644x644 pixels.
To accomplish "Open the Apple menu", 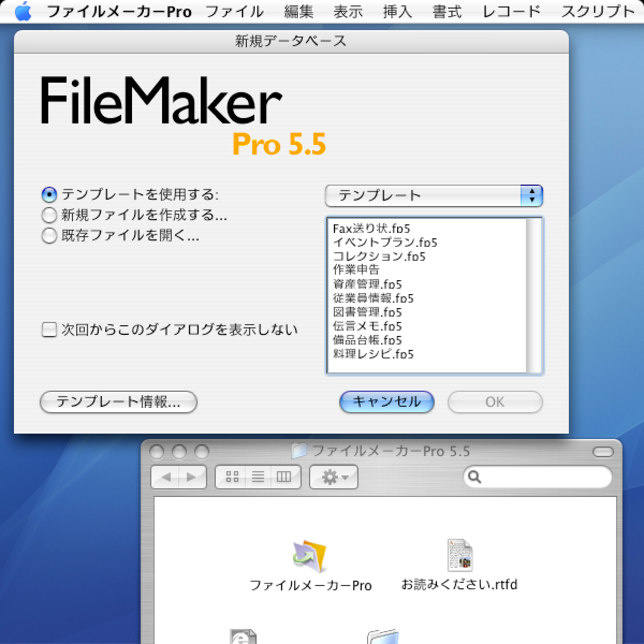I will 23,12.
